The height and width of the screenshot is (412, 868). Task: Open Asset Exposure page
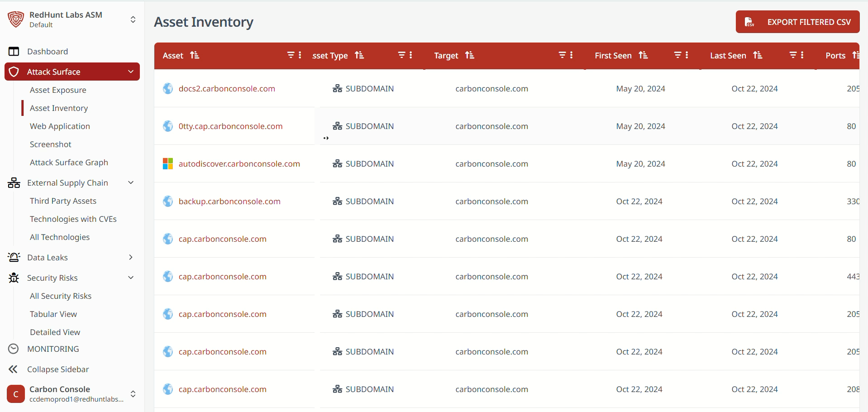pyautogui.click(x=58, y=90)
